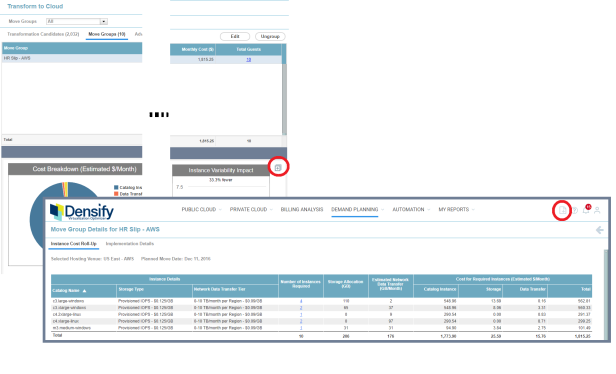Open the help question mark icon
Image resolution: width=616 pixels, height=374 pixels.
coord(575,210)
